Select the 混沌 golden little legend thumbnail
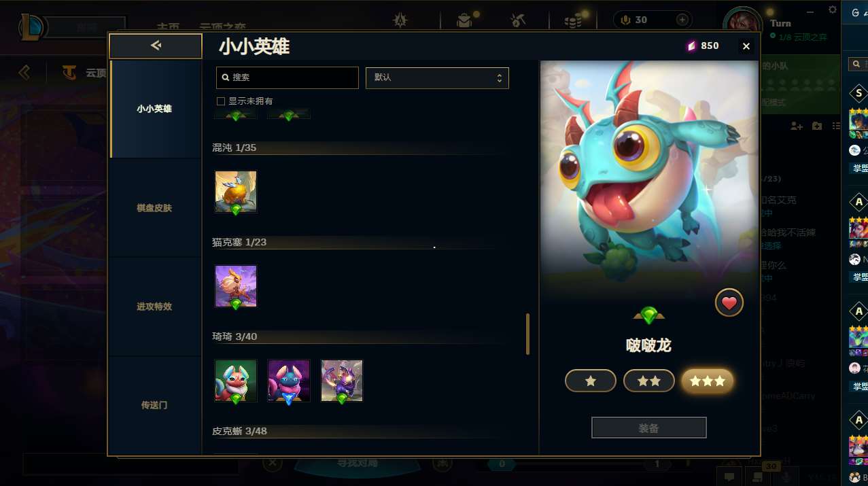 pos(236,192)
